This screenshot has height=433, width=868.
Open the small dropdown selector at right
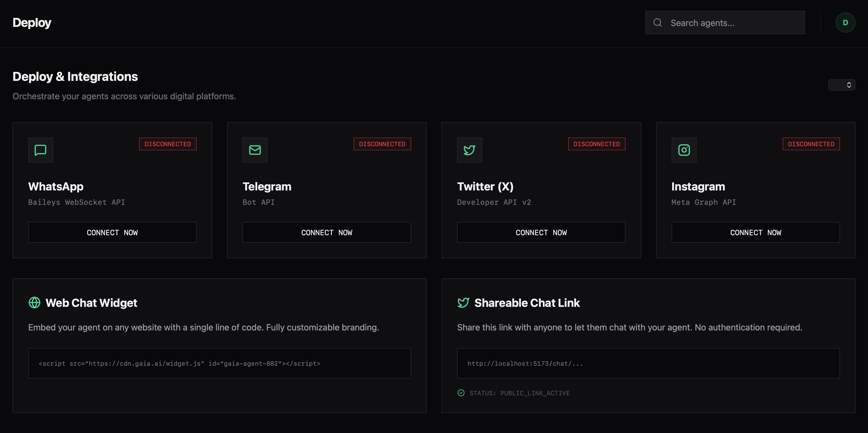841,85
